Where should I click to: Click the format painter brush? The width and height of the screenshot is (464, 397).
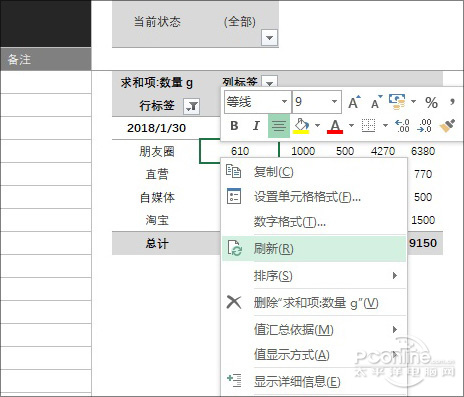(x=447, y=126)
